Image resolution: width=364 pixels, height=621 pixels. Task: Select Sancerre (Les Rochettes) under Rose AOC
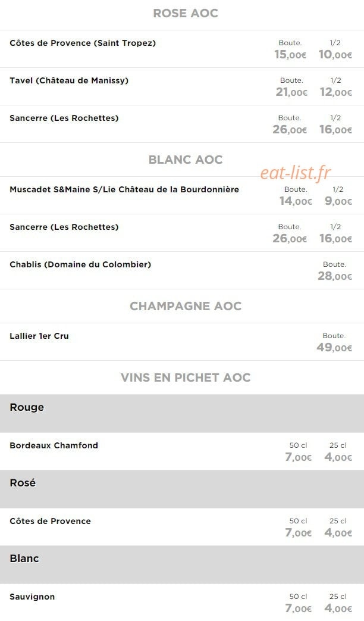pyautogui.click(x=64, y=118)
